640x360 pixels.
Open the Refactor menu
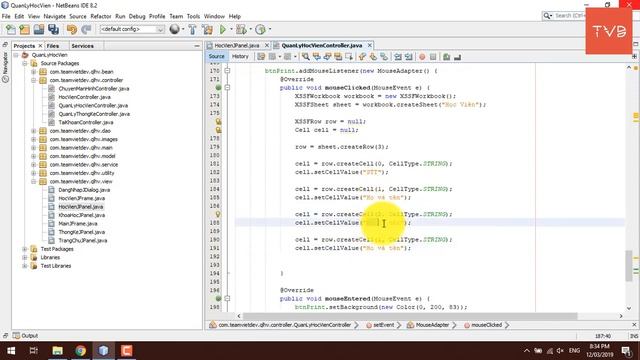(100, 16)
